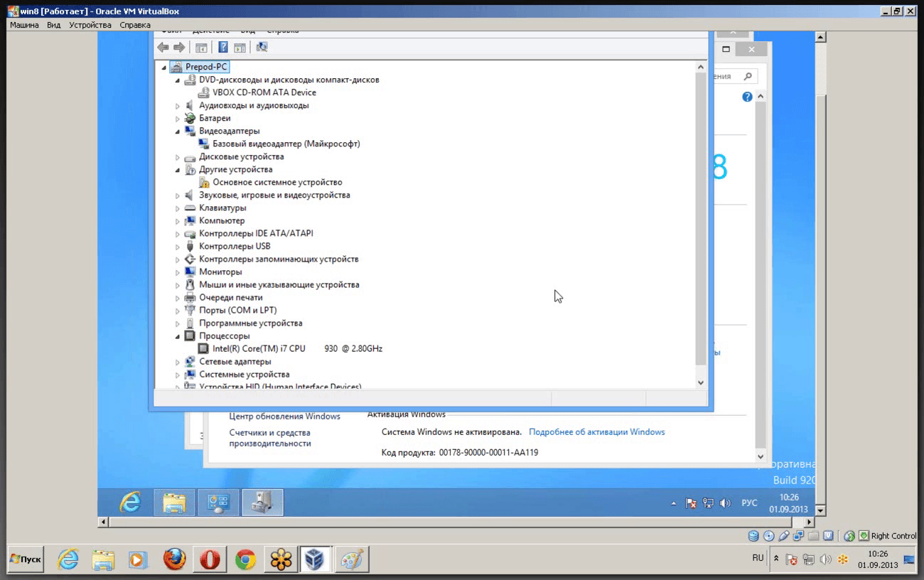
Task: Open the Устройства menu in VirtualBox
Action: [90, 25]
